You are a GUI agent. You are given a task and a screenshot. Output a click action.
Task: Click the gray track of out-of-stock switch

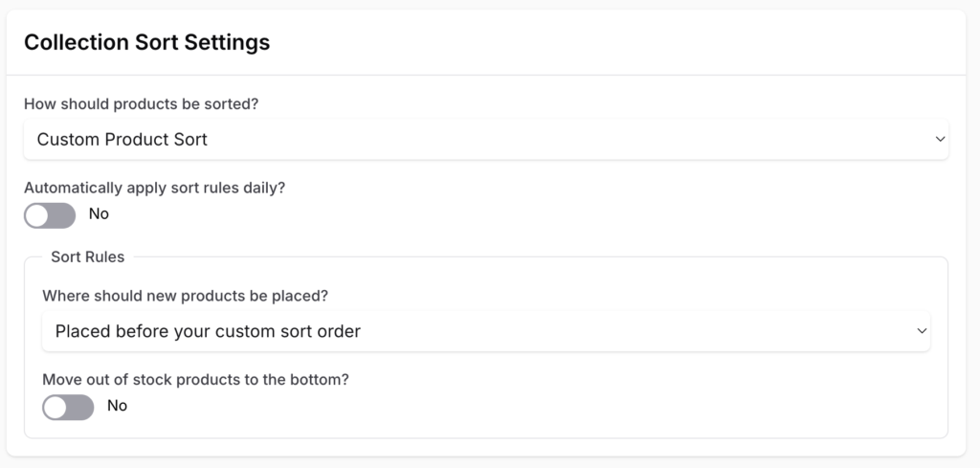(82, 408)
